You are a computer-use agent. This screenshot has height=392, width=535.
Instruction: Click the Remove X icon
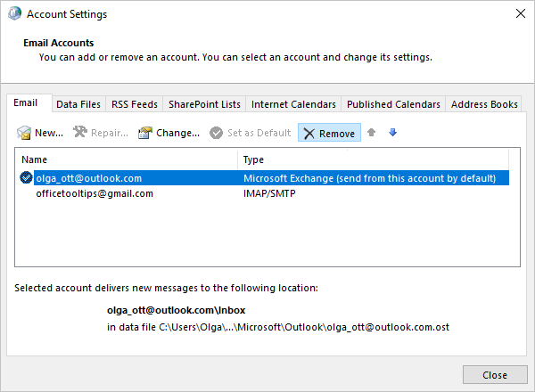click(x=309, y=134)
